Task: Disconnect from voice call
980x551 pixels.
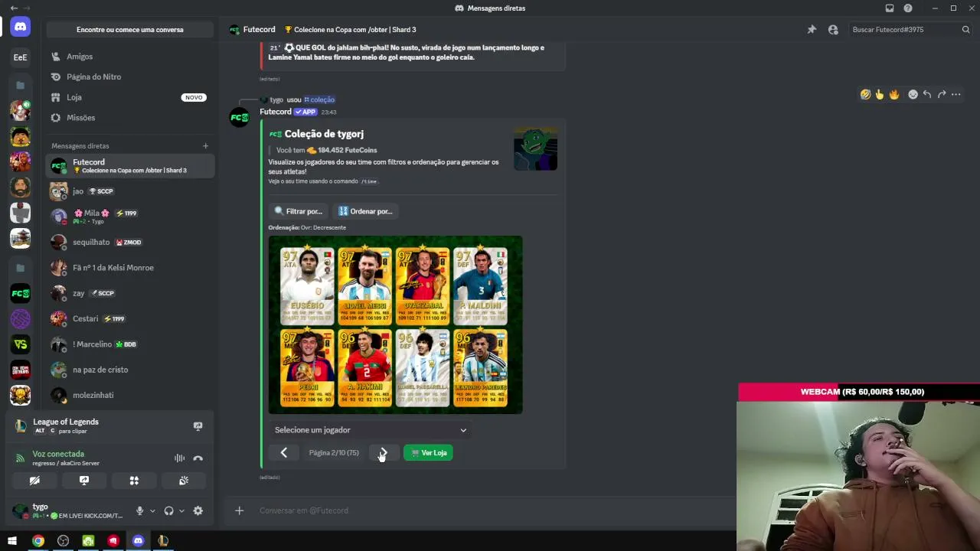Action: (x=198, y=458)
